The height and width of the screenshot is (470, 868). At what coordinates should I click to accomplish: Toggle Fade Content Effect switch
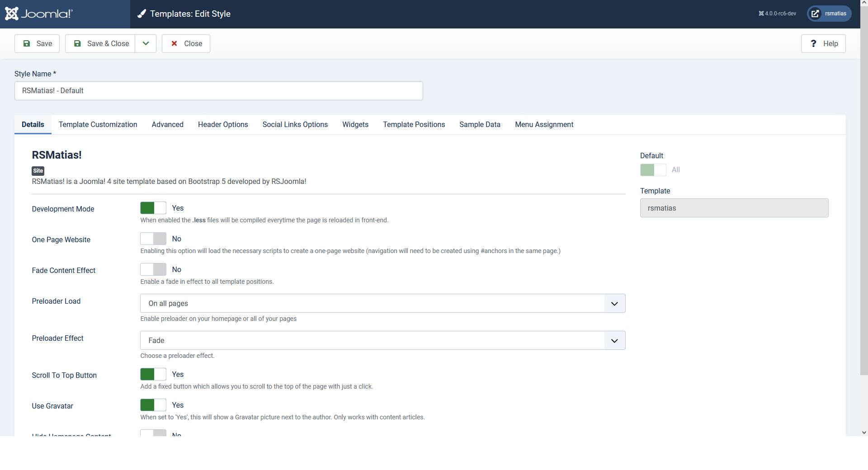(x=153, y=269)
